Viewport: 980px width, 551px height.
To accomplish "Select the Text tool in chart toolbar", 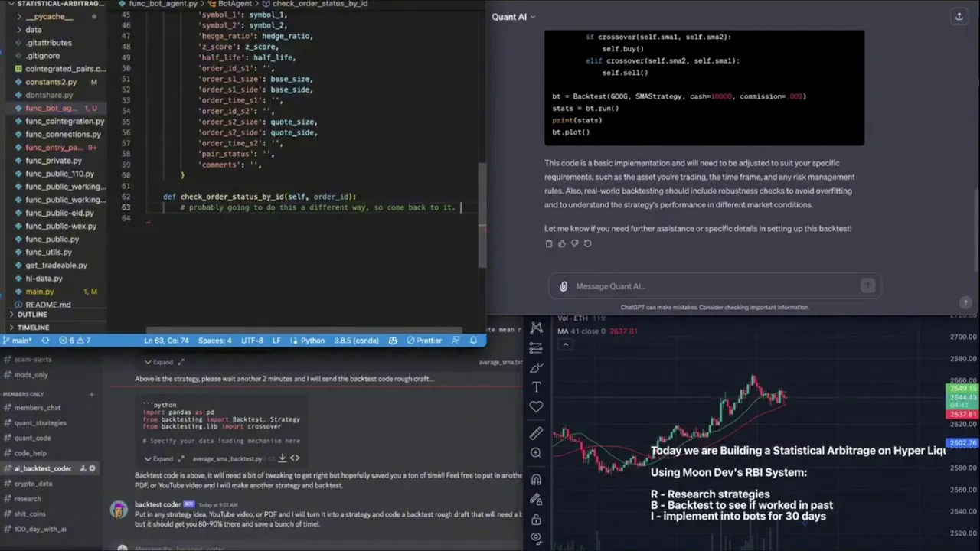I will point(536,387).
